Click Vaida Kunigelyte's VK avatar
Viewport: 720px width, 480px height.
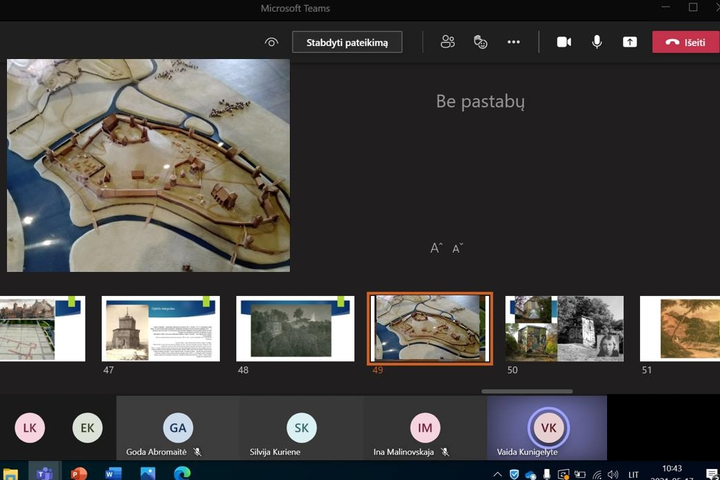coord(549,428)
